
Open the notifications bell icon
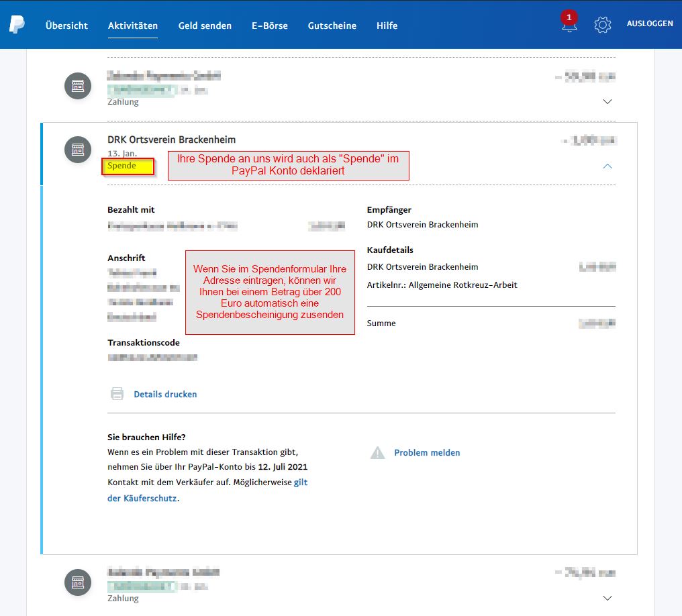point(569,23)
